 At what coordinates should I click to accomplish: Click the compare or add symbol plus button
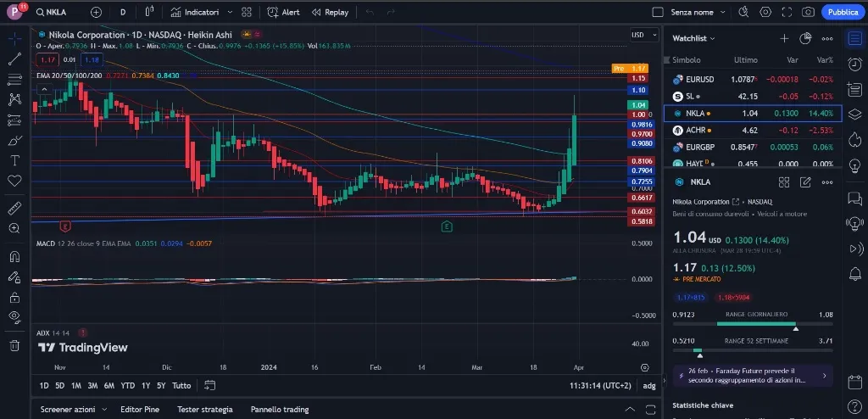(97, 12)
